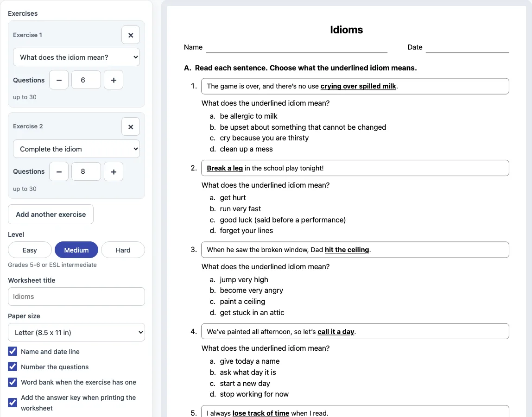The image size is (532, 417).
Task: Click the 'hit the ceiling' sentence box
Action: (355, 250)
